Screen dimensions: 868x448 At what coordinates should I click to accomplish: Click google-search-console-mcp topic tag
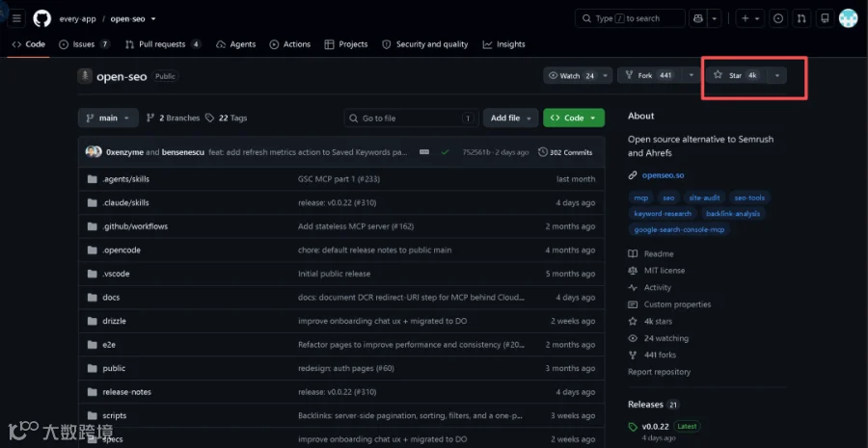(x=679, y=229)
